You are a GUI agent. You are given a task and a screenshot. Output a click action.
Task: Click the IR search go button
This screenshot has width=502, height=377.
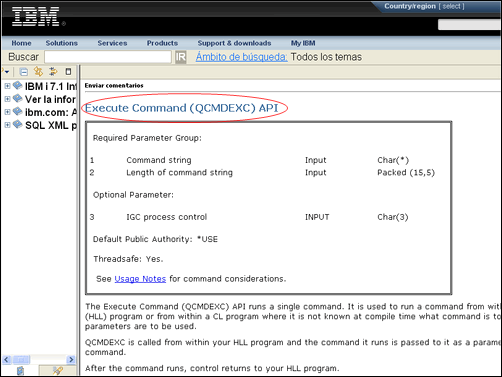click(181, 57)
